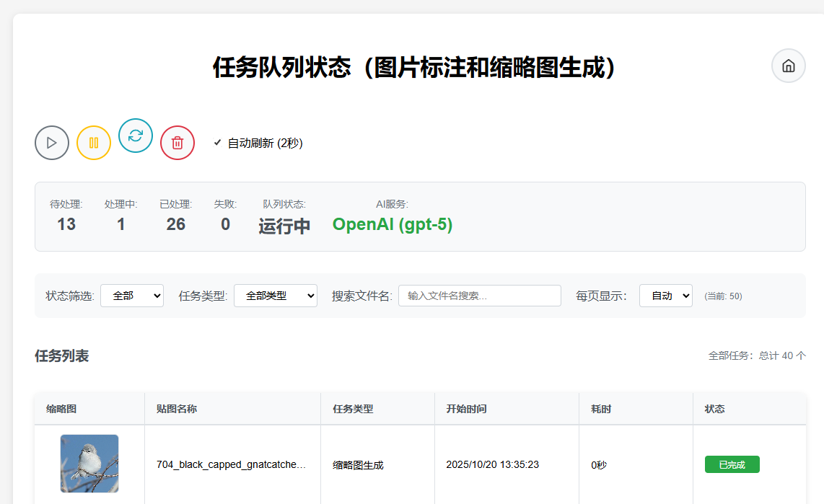
Task: Click the 待处理 count of 13
Action: [x=66, y=224]
